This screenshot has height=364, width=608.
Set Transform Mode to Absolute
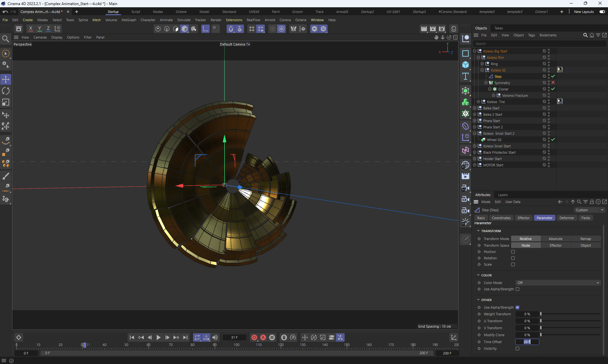pos(555,239)
